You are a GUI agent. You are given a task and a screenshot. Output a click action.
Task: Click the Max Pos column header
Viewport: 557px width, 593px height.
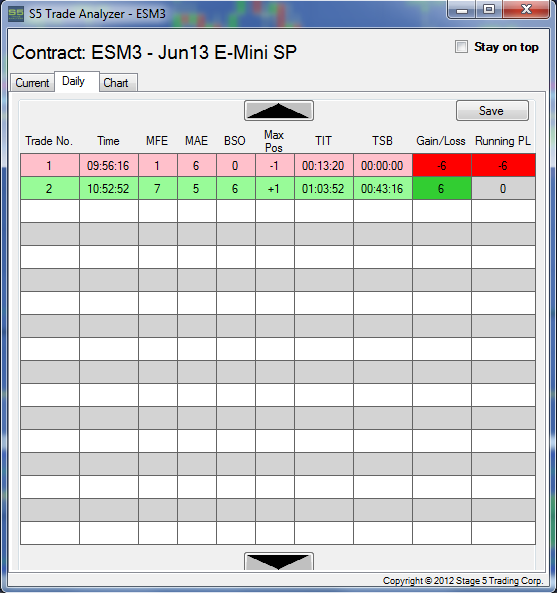pos(274,141)
